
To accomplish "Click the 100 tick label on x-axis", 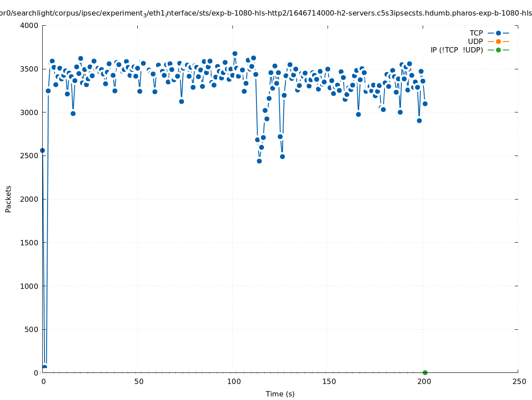I will [x=233, y=381].
